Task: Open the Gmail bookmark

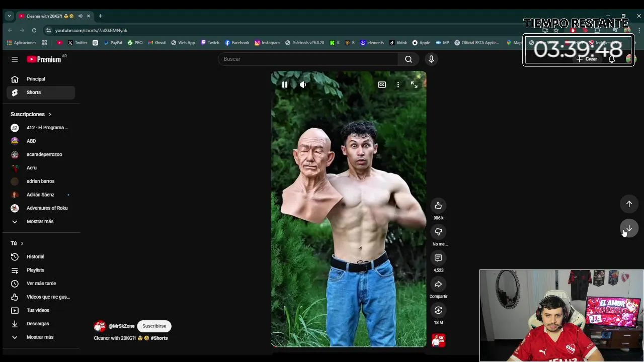Action: (x=157, y=43)
